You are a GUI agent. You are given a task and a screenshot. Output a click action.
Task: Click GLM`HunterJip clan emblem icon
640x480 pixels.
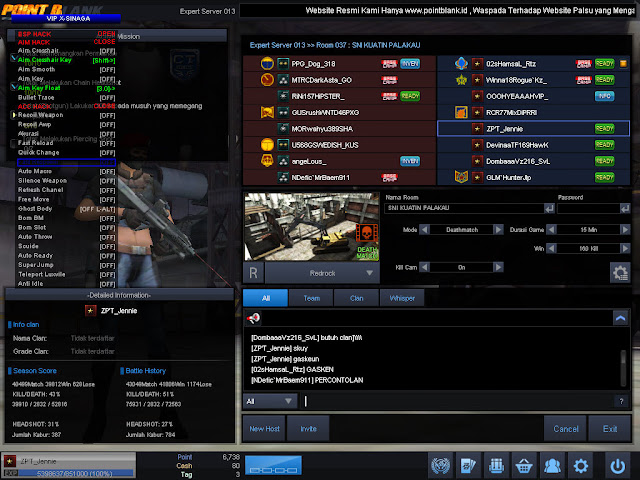point(461,177)
